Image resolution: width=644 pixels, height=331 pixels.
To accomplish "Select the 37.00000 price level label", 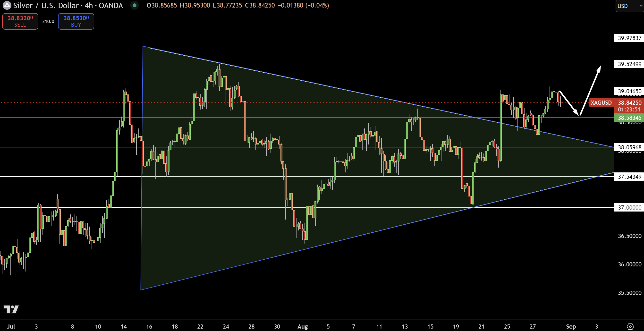I will point(629,207).
